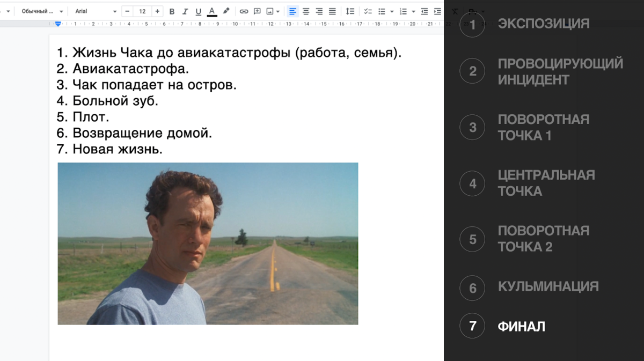This screenshot has width=644, height=361.
Task: Click the circled number 4 in the sidebar
Action: [x=472, y=183]
